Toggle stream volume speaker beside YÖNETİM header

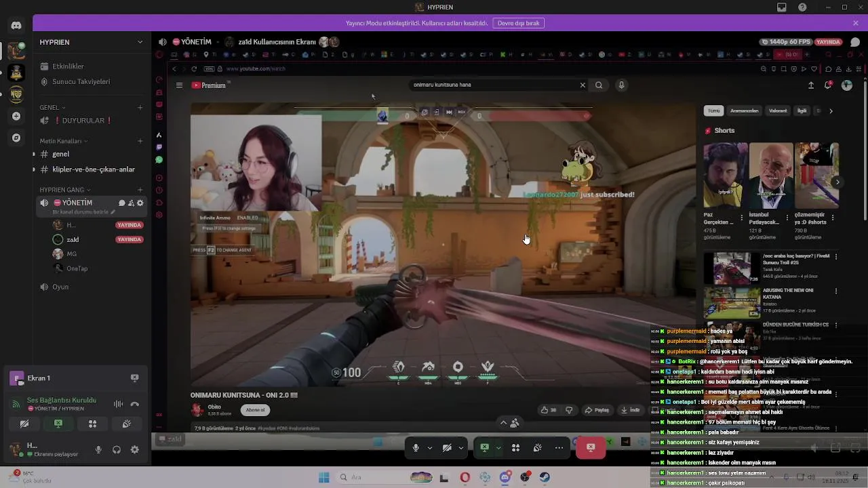163,42
